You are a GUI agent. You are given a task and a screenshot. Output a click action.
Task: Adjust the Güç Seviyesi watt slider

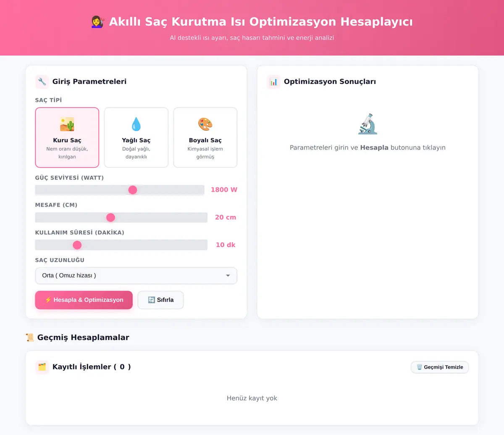(120, 190)
